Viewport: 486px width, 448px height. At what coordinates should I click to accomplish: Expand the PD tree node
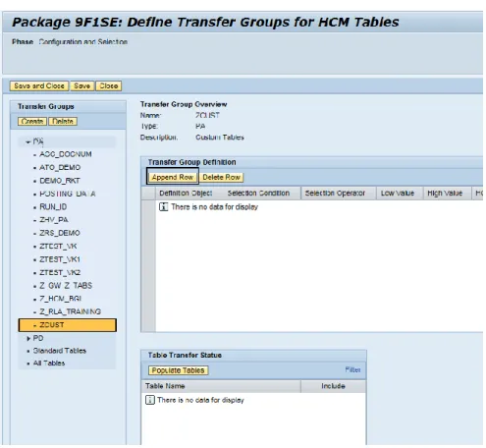click(28, 338)
